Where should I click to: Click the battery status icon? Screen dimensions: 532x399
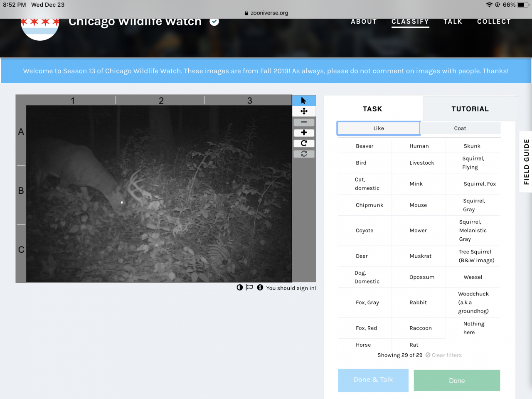(523, 5)
